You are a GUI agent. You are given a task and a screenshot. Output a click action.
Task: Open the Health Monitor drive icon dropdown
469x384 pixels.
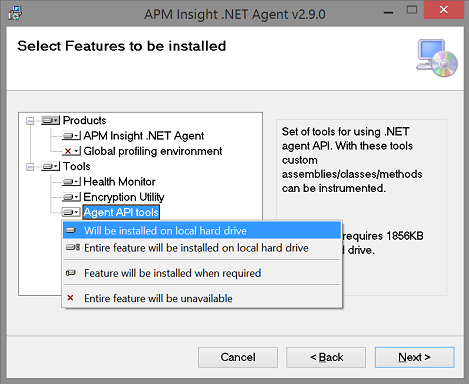tap(71, 182)
